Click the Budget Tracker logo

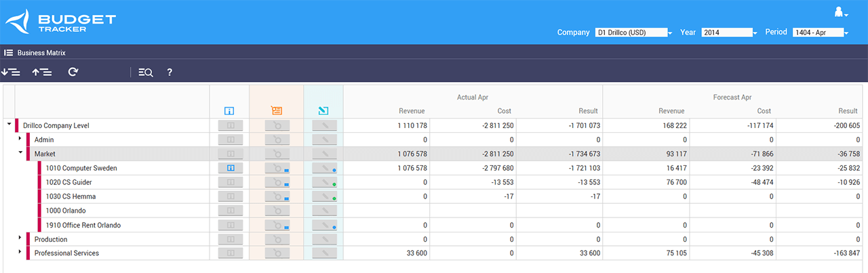[60, 22]
